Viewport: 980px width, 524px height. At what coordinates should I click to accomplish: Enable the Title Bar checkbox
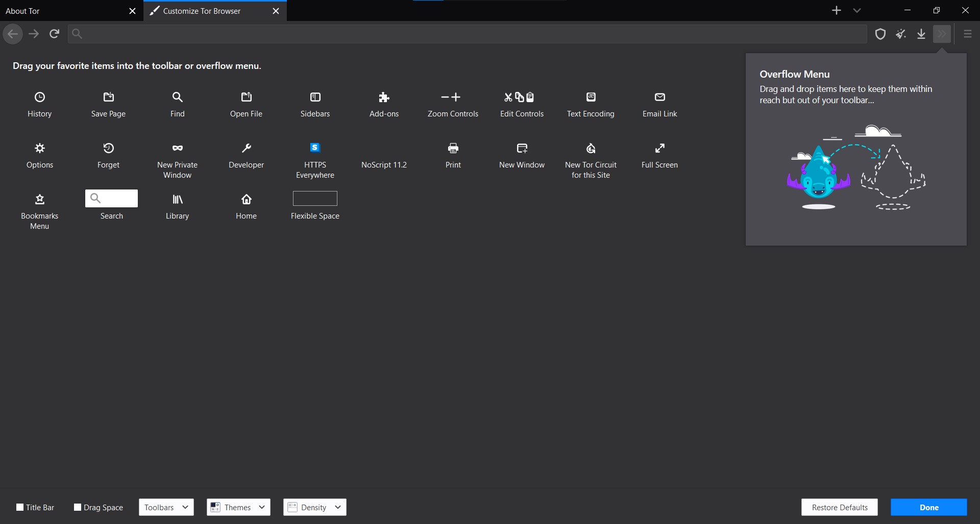[x=20, y=507]
